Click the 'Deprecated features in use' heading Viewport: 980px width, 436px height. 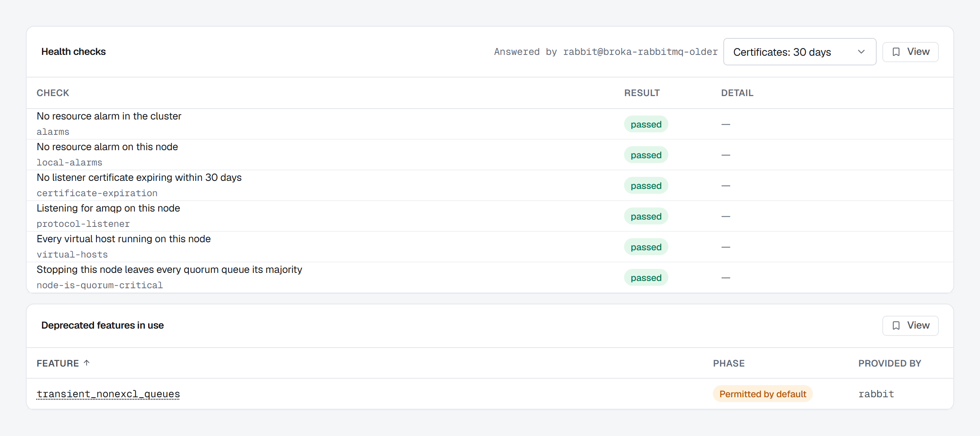pos(103,325)
